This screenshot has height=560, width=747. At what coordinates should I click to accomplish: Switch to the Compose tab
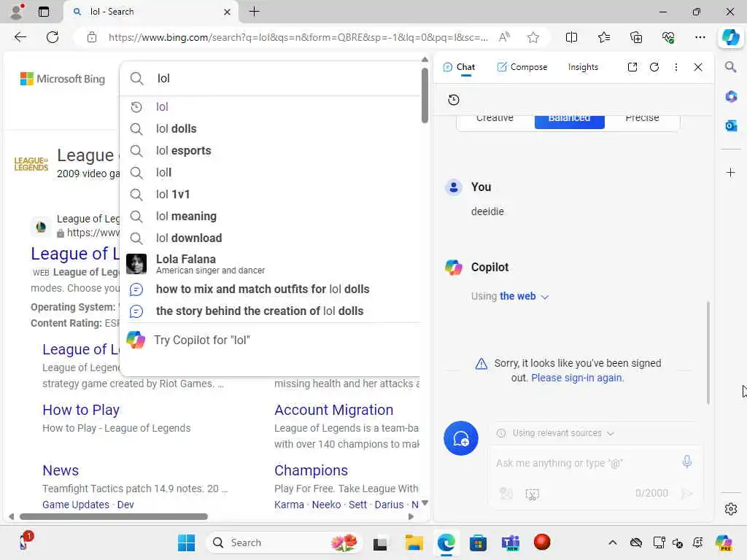point(522,67)
